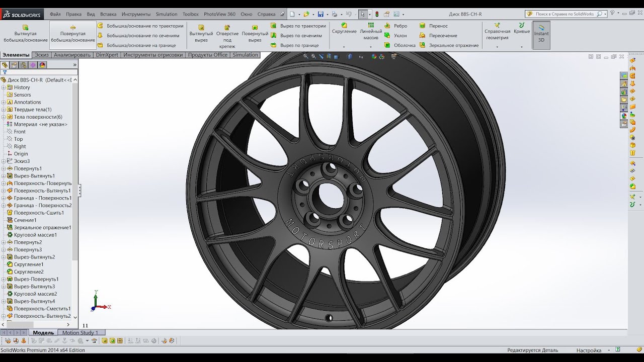Toggle the Select cursor tool
Image resolution: width=644 pixels, height=362 pixels.
(363, 14)
